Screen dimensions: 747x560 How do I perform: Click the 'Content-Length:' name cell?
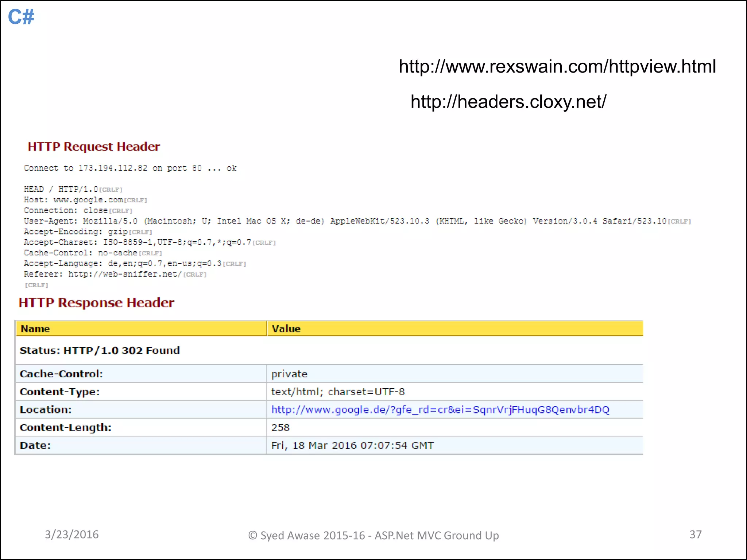141,427
